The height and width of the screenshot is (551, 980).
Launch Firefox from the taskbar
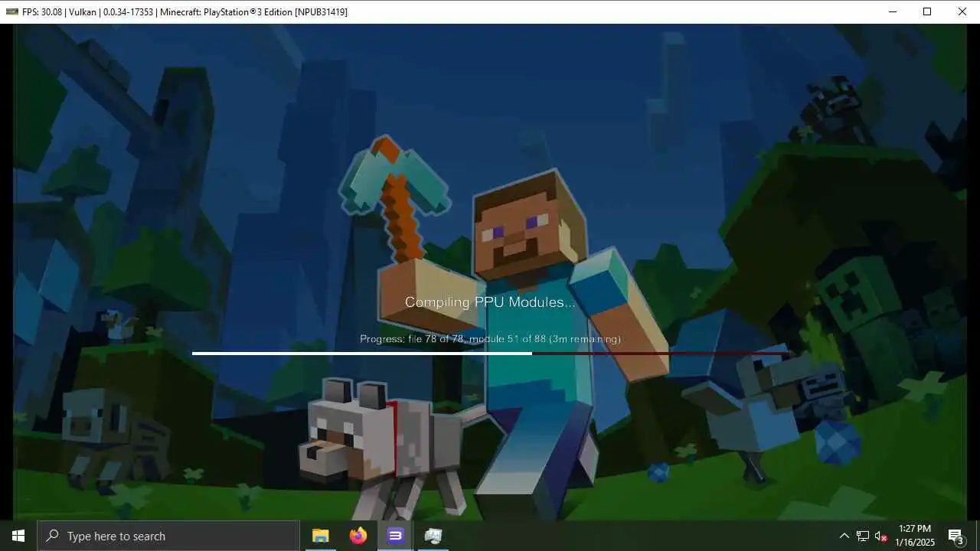358,536
